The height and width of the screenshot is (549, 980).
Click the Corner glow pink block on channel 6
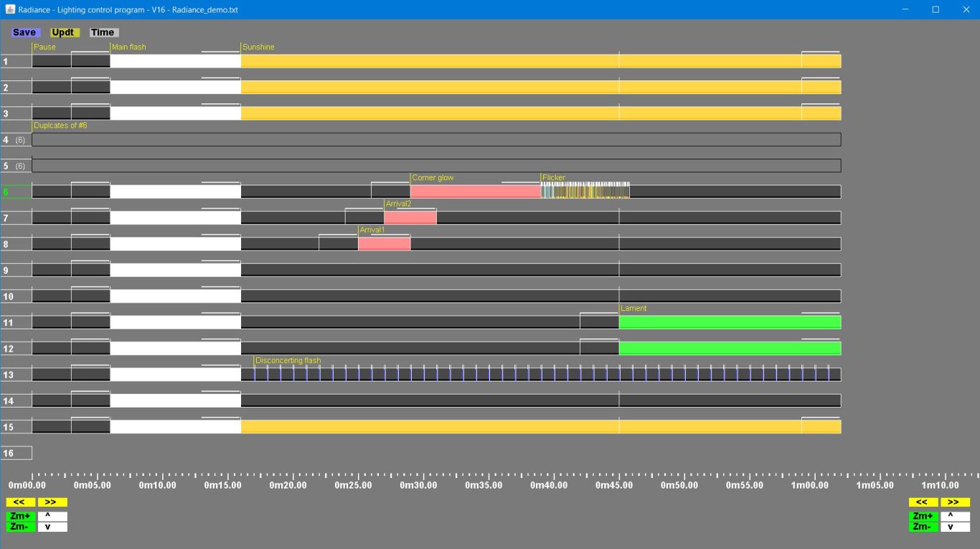(x=475, y=192)
